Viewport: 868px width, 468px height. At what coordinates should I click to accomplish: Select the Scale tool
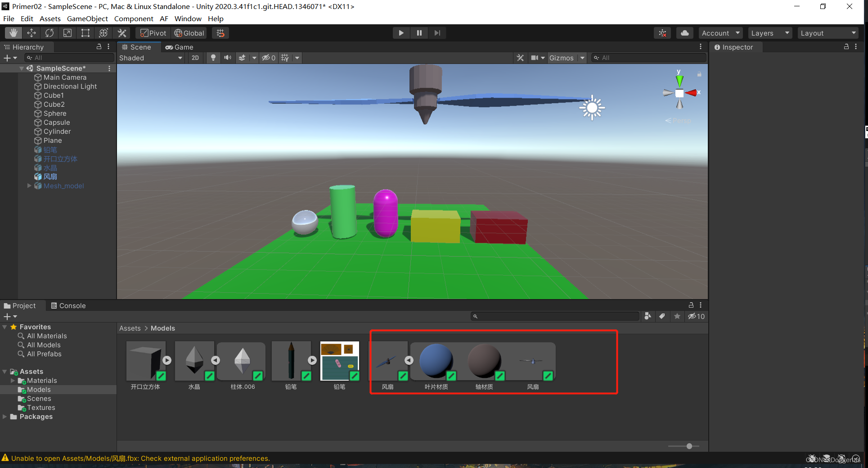67,33
